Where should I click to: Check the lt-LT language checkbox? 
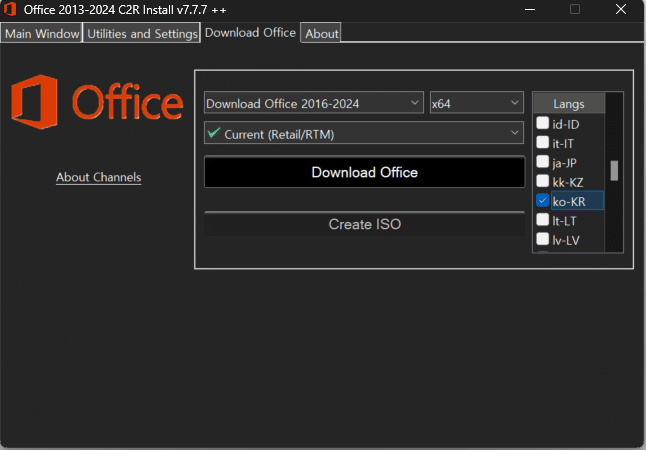(543, 220)
